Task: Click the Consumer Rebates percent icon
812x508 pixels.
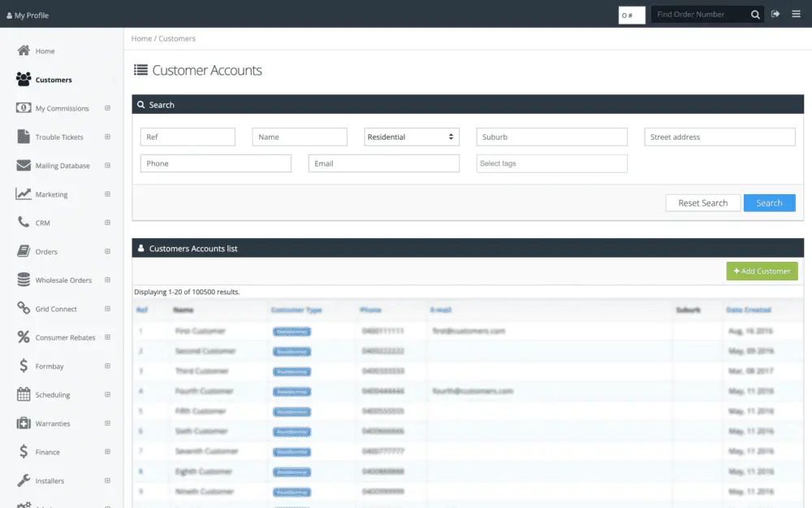Action: click(24, 337)
